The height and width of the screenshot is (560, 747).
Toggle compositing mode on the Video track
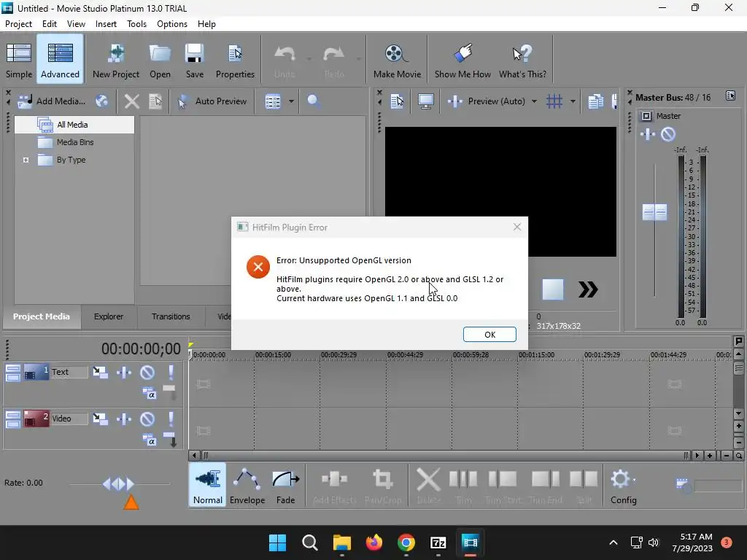coord(149,440)
